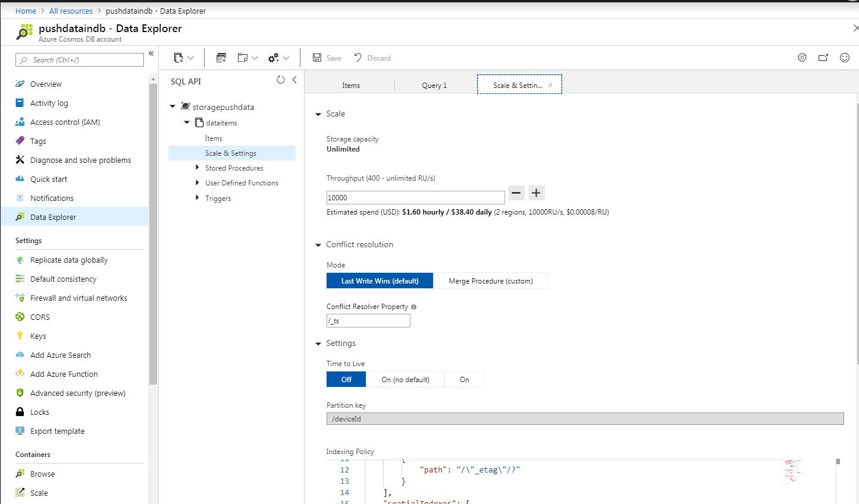Click the Add Azure Function lightning icon
The width and height of the screenshot is (859, 504).
tap(20, 374)
